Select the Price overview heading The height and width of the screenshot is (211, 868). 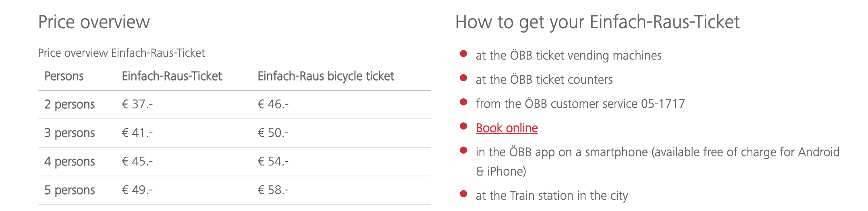click(94, 22)
